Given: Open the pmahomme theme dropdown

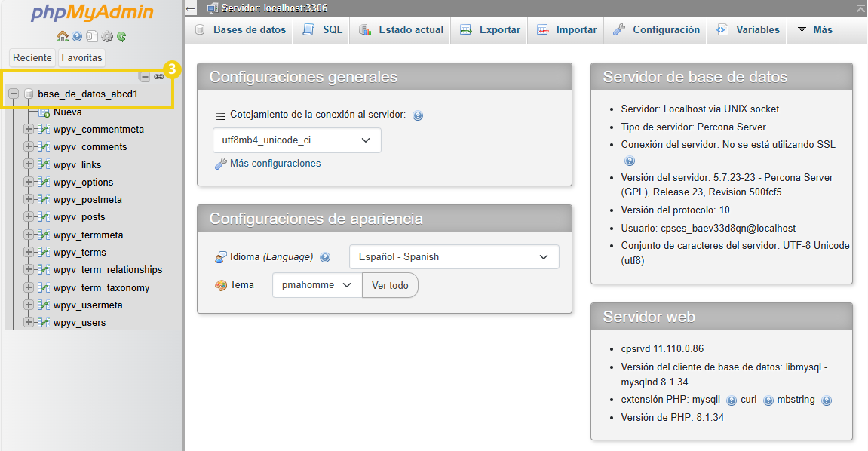Looking at the screenshot, I should click(x=317, y=285).
